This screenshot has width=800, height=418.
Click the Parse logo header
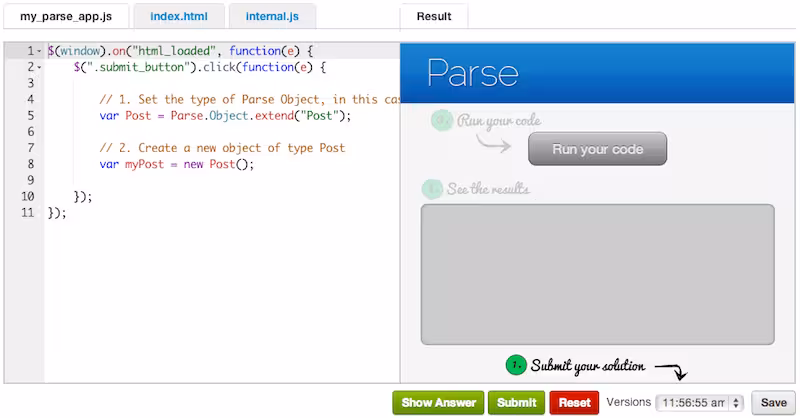[472, 73]
